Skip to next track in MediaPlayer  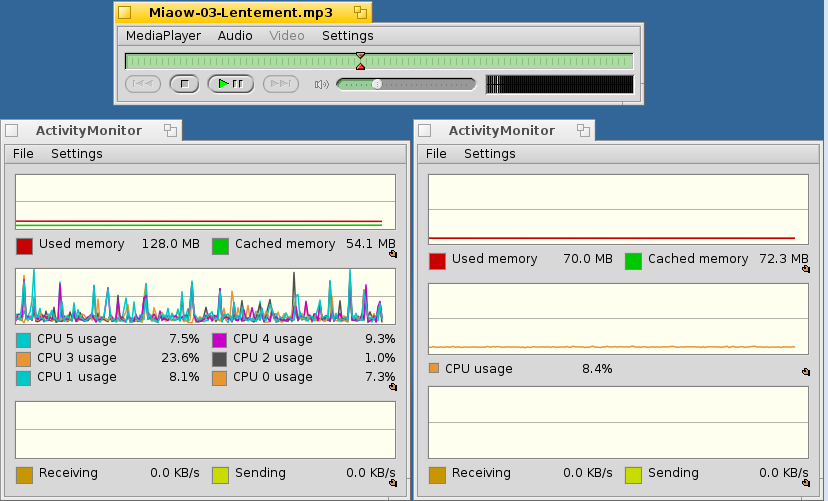281,84
